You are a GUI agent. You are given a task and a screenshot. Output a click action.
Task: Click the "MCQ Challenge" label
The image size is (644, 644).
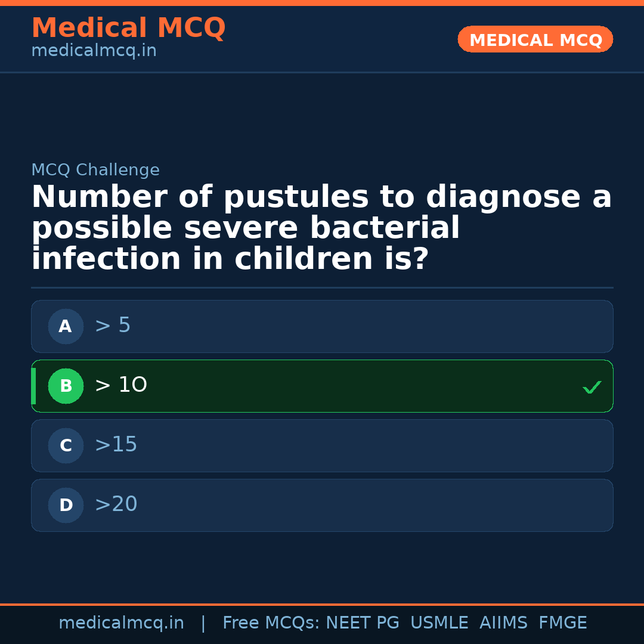pos(95,171)
